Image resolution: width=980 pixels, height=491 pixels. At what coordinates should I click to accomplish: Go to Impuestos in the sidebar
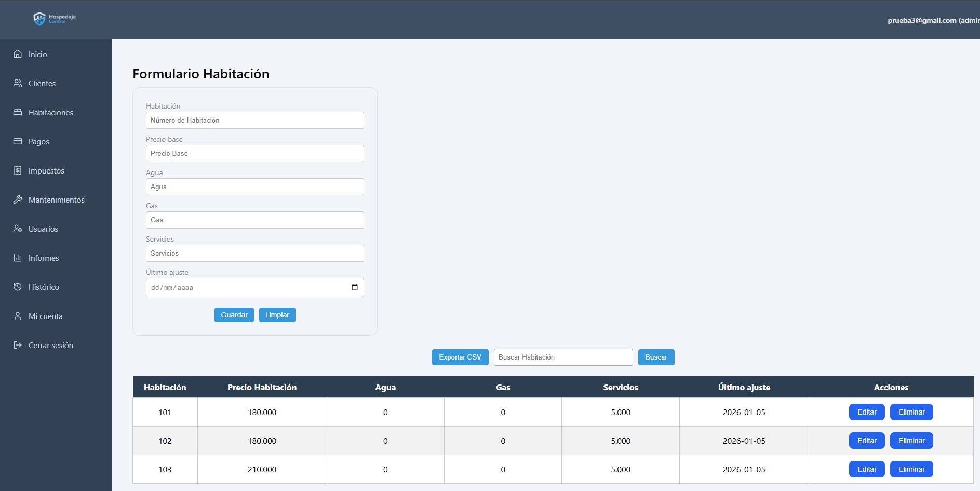point(46,171)
